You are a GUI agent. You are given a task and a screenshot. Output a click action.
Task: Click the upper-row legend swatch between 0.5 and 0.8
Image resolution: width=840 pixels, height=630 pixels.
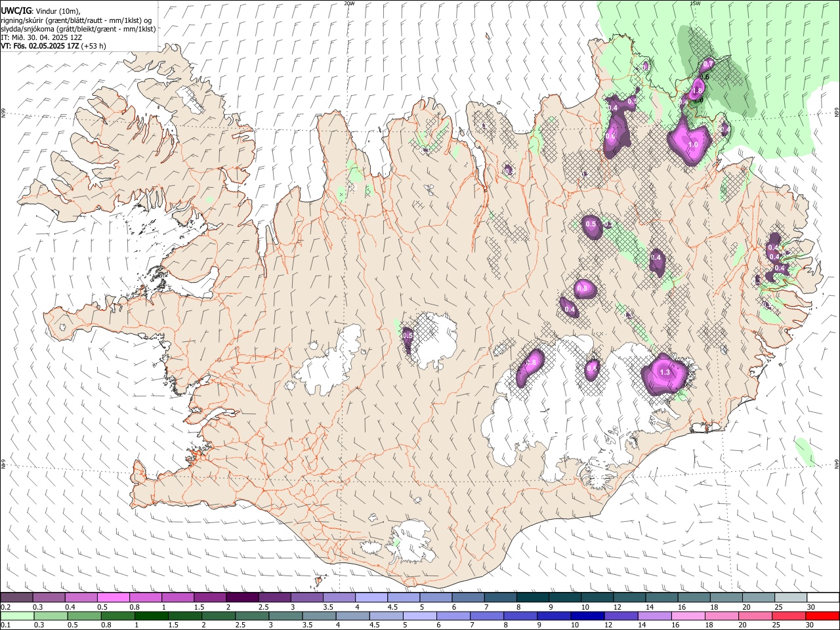(113, 598)
